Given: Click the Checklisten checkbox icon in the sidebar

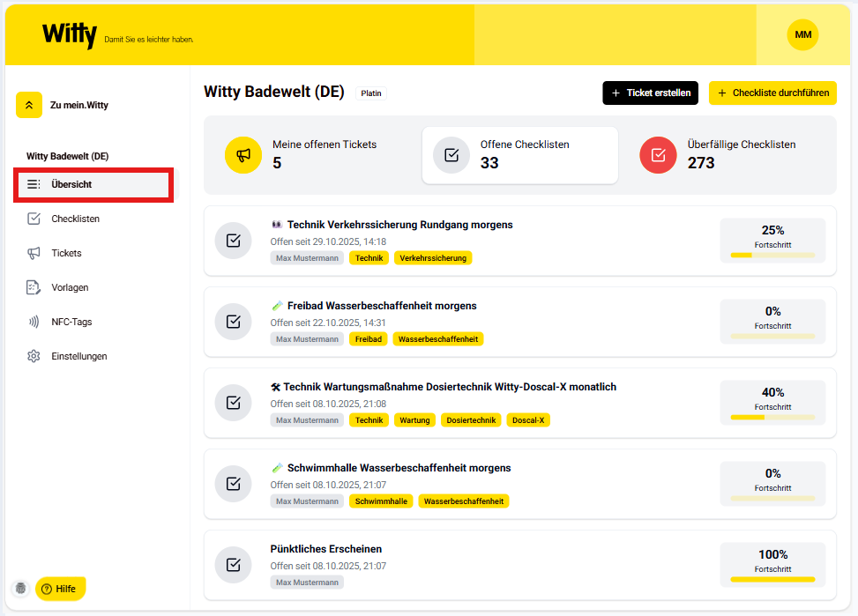Looking at the screenshot, I should click(x=34, y=219).
